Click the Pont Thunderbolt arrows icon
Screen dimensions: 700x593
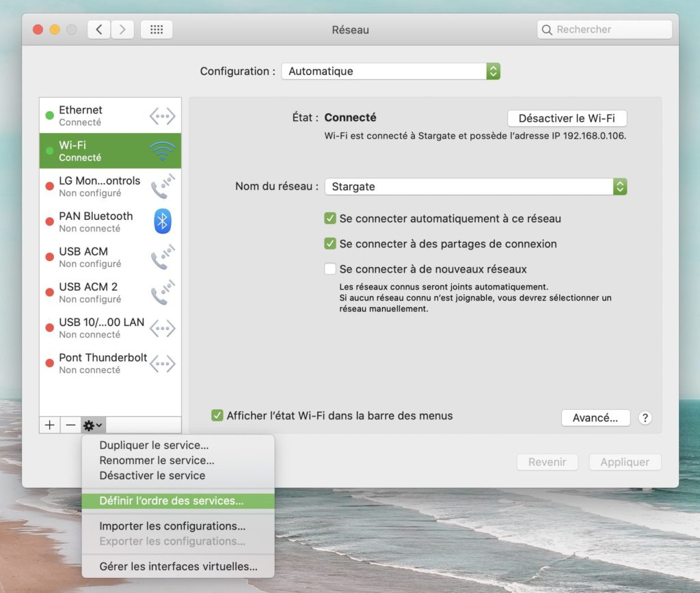(x=163, y=363)
